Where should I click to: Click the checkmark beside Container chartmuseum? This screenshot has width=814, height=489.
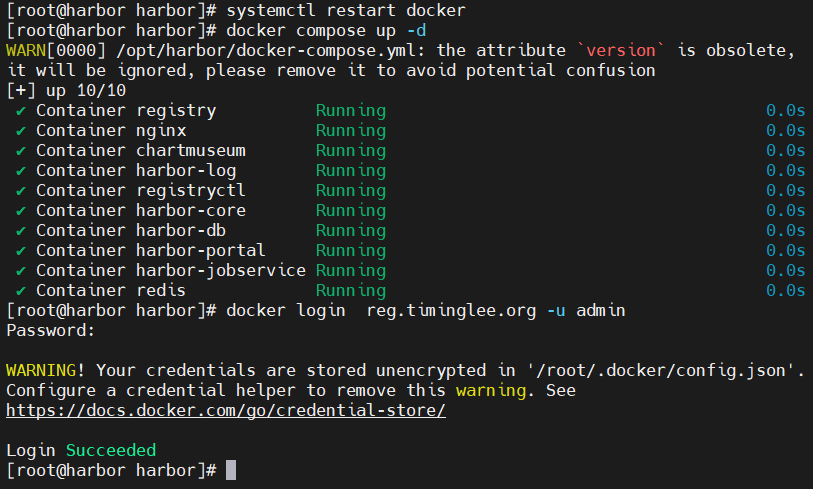[x=21, y=151]
